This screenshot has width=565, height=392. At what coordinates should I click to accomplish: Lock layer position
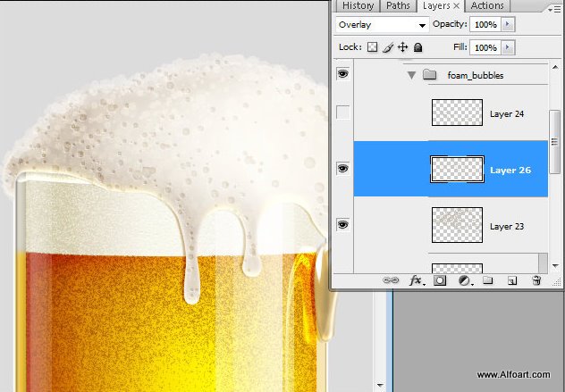pos(402,47)
